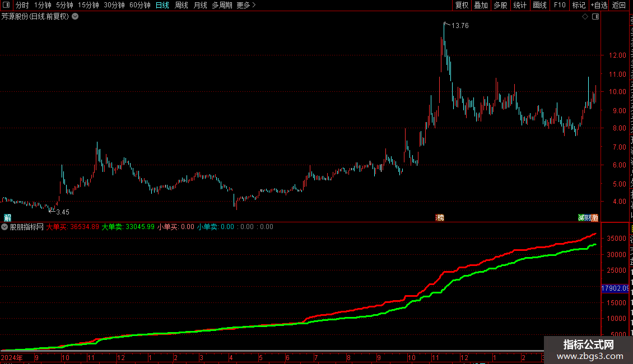Activate the 画线 drawing tools

[x=539, y=5]
